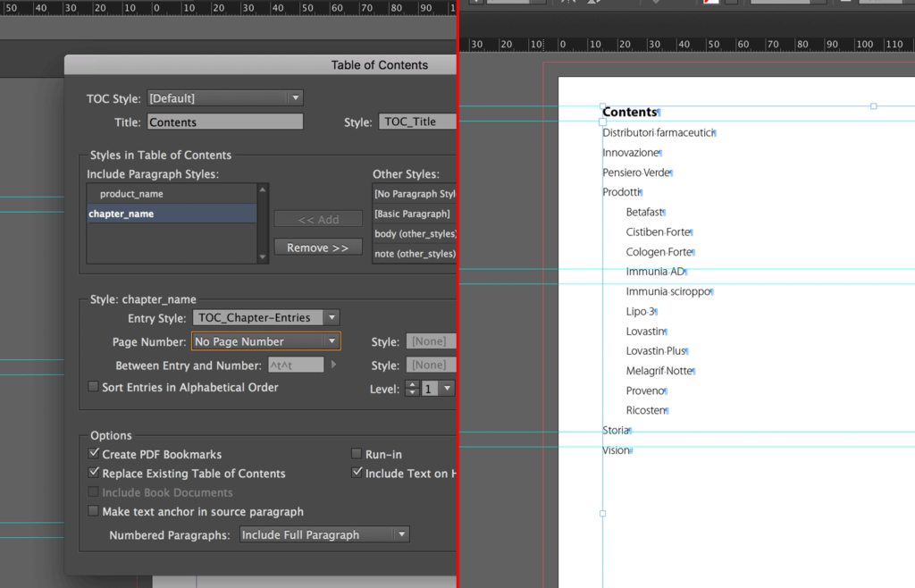Uncheck Create PDF Bookmarks
Viewport: 915px width, 588px height.
(x=93, y=453)
